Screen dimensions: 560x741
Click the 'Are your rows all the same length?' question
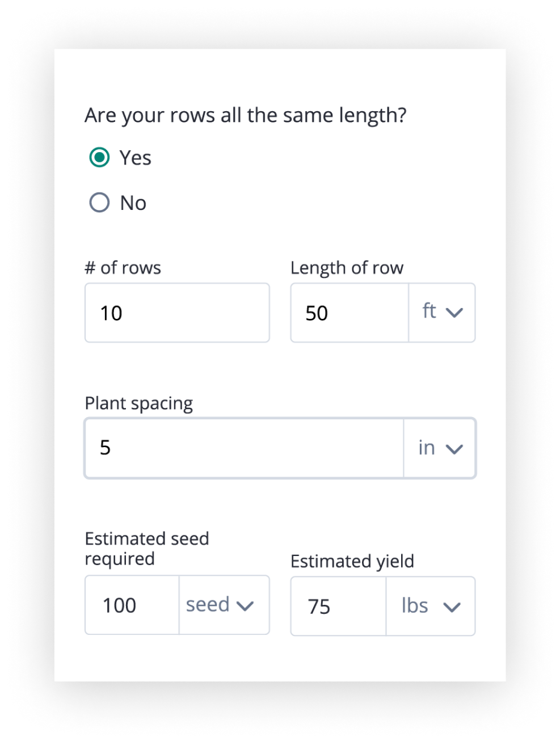[x=245, y=115]
